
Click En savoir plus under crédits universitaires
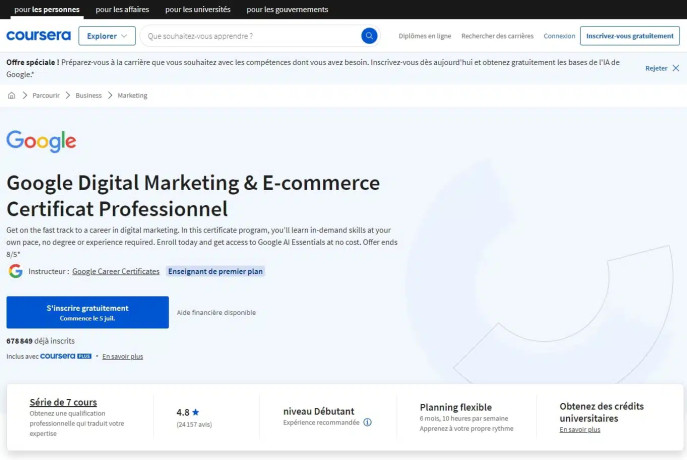[x=580, y=429]
